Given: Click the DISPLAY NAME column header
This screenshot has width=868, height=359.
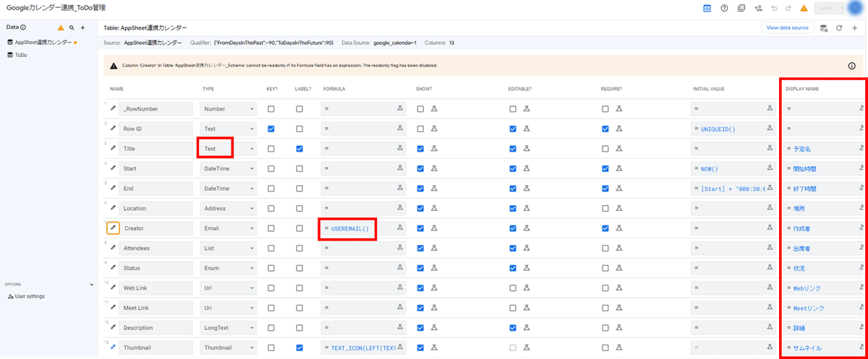Looking at the screenshot, I should click(x=802, y=89).
